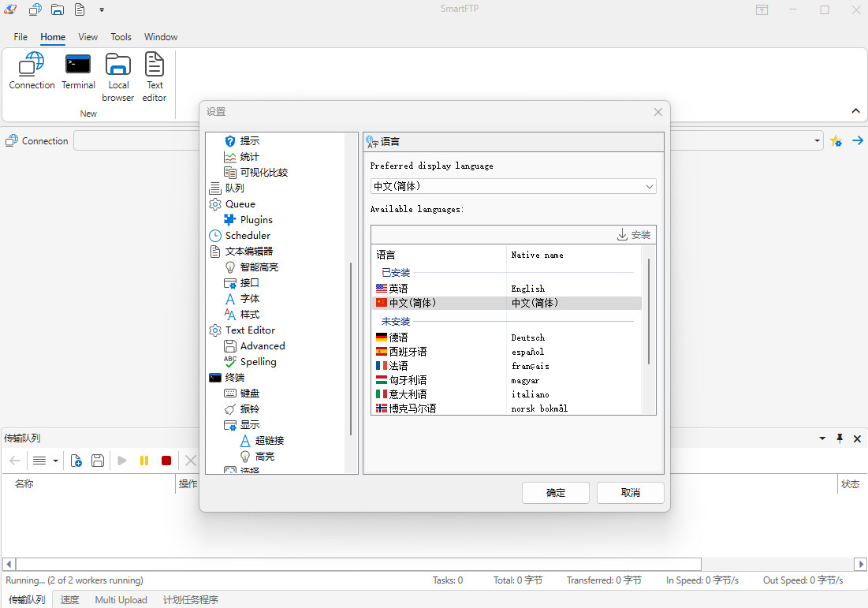Expand the connection address dropdown
The image size is (868, 608).
click(x=817, y=140)
